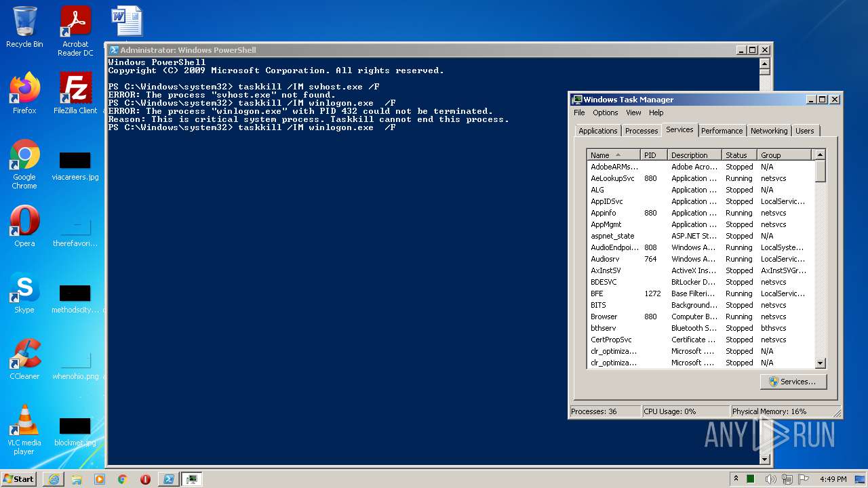Screen dimensions: 868x488
Task: Launch Firefox from the desktop
Action: point(24,93)
